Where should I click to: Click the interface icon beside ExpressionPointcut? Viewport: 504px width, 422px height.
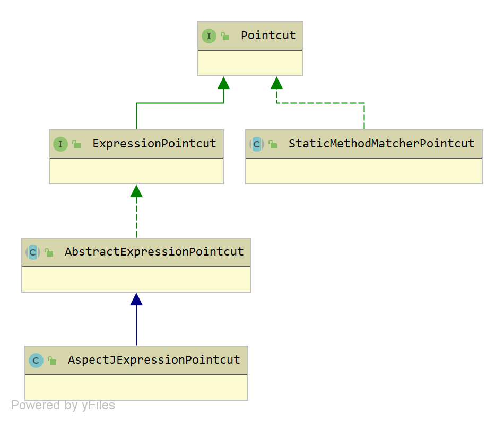pyautogui.click(x=60, y=144)
